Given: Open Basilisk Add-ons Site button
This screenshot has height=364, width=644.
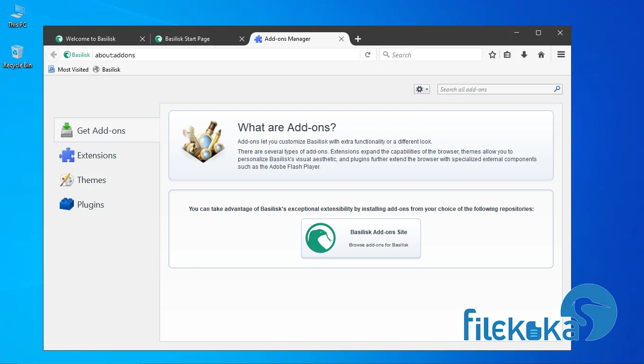Looking at the screenshot, I should [361, 238].
